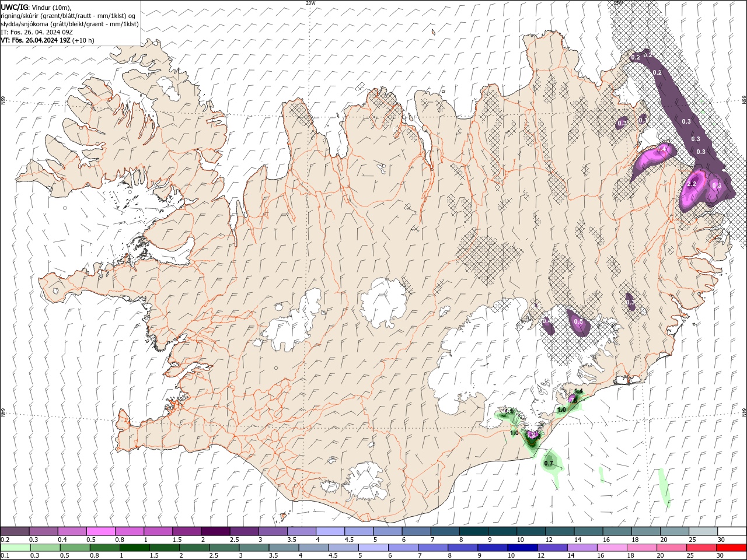Screen dimensions: 747x560
Task: Click '12' label on lower legend scale
Action: [x=541, y=556]
